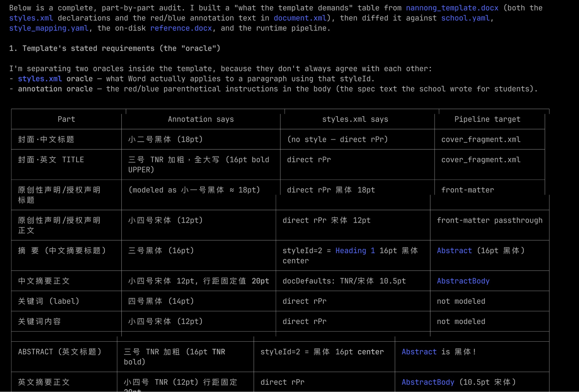
Task: Click the Heading 1 link in the table
Action: pos(355,250)
